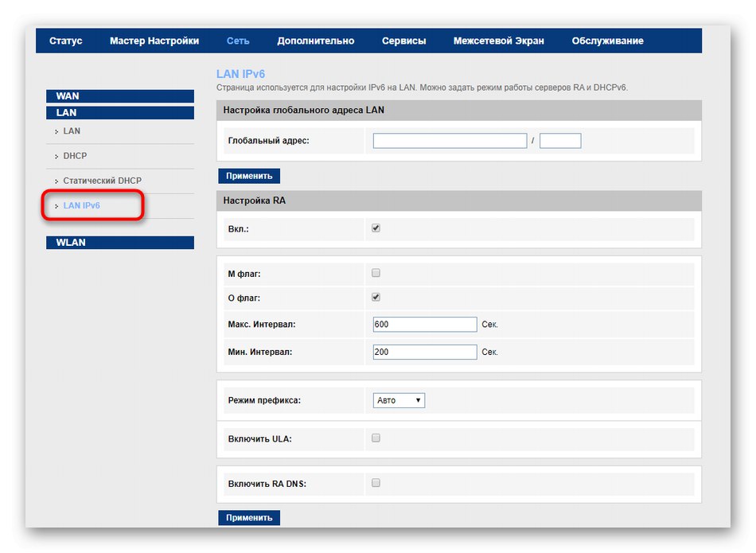Apply the global LAN address settings
The image size is (756, 553).
[249, 176]
